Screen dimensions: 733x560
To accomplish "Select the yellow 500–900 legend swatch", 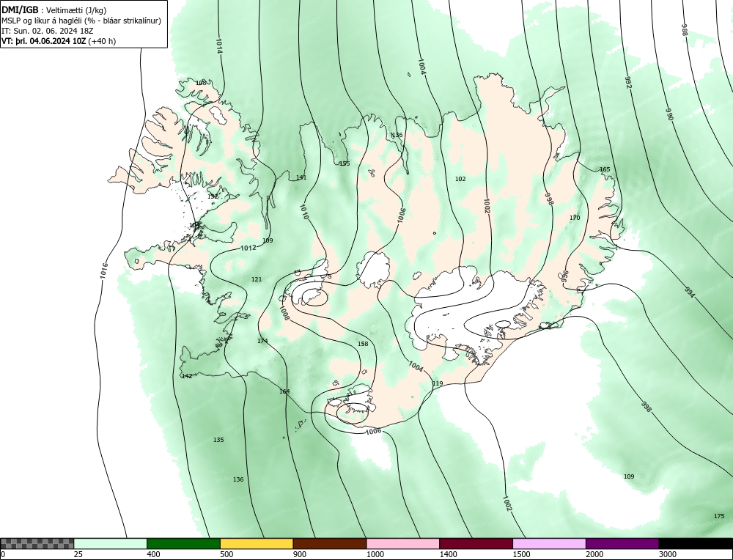I will coord(257,544).
